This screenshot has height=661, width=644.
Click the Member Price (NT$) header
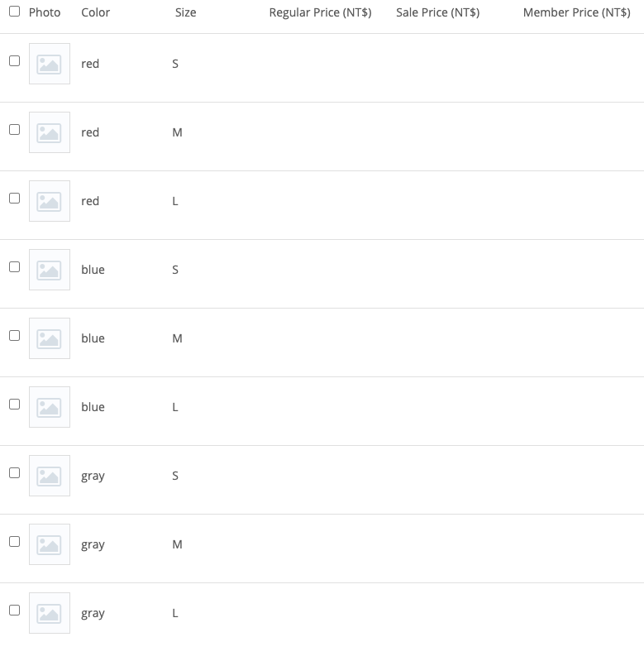point(577,12)
